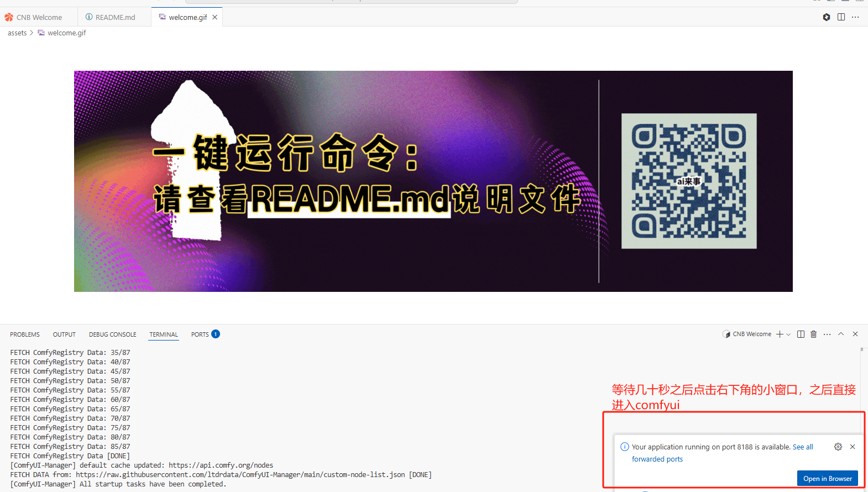Image resolution: width=868 pixels, height=492 pixels.
Task: Open terminal panel ellipsis views menu
Action: pyautogui.click(x=827, y=334)
